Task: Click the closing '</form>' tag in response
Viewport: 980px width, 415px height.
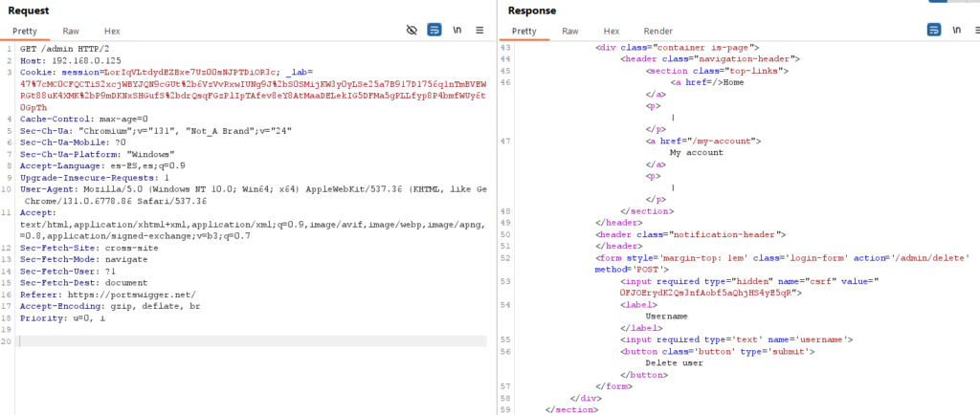Action: (613, 387)
